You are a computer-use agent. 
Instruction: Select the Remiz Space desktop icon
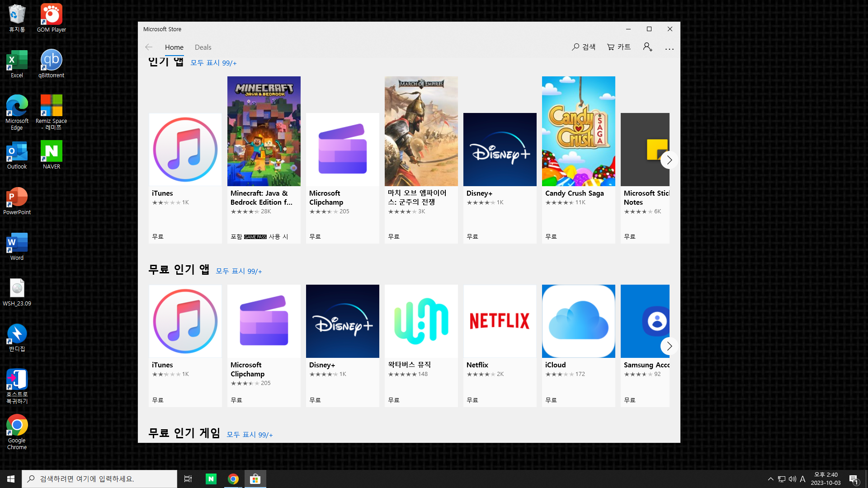pos(52,113)
